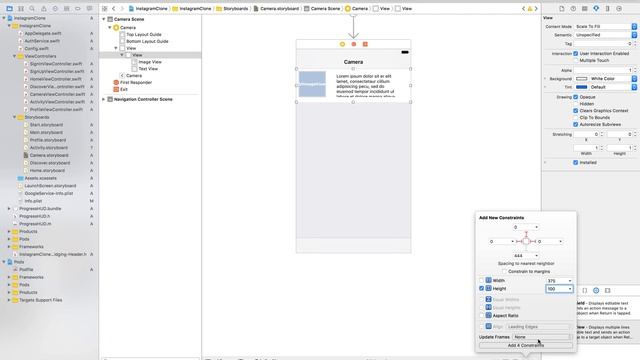Image resolution: width=640 pixels, height=360 pixels.
Task: Toggle the Opaque checkbox
Action: tap(576, 97)
